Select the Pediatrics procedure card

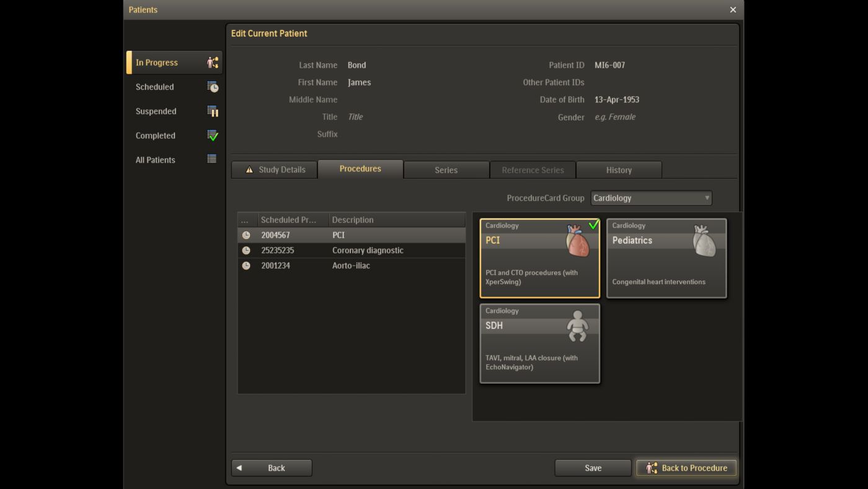pyautogui.click(x=666, y=258)
